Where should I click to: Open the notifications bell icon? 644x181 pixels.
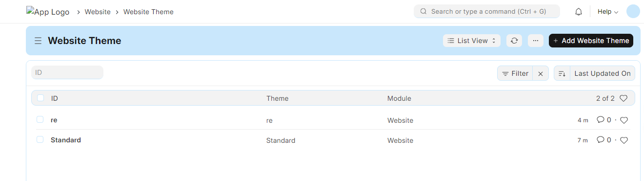click(579, 12)
